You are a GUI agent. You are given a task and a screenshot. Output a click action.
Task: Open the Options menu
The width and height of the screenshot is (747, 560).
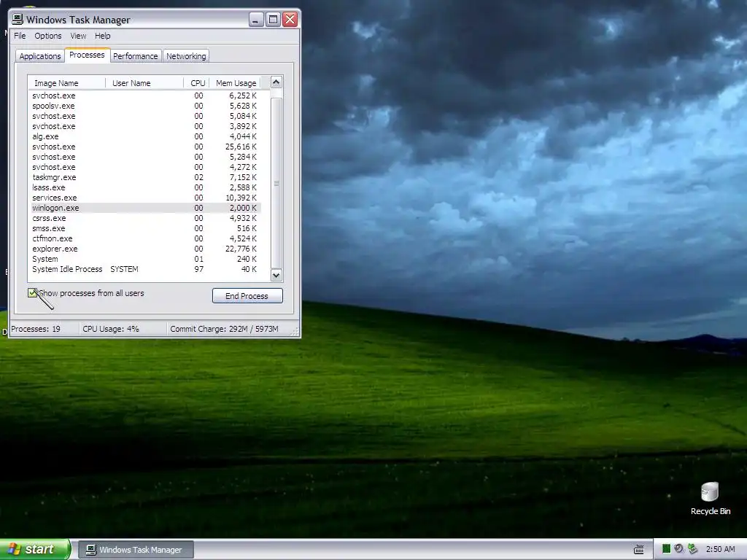tap(47, 36)
